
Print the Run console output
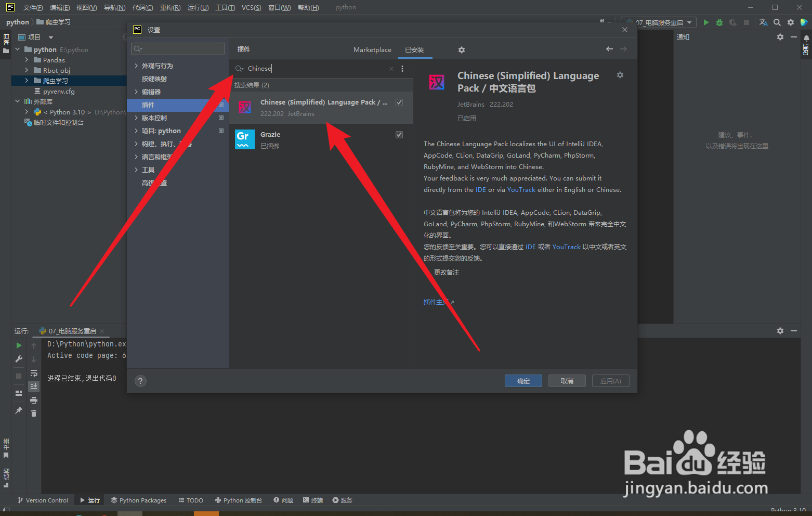click(34, 400)
